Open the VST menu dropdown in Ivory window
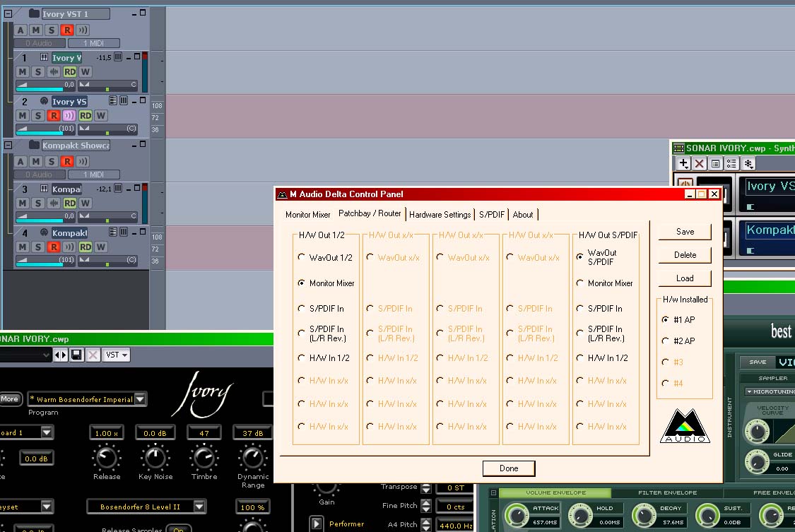This screenshot has width=795, height=532. click(116, 355)
